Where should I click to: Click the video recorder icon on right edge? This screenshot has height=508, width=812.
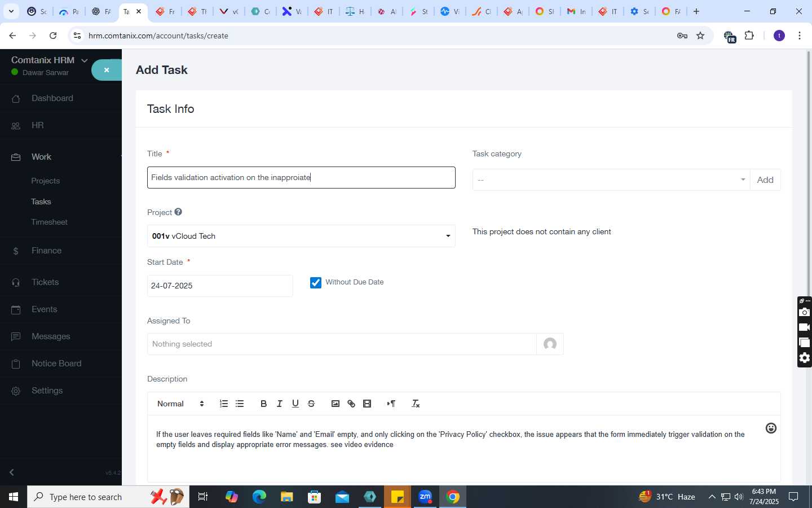pos(805,327)
